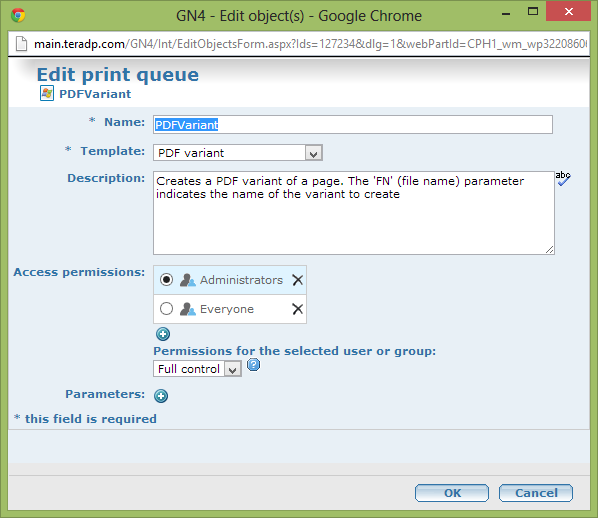This screenshot has width=598, height=518.
Task: Open permissions help question mark icon
Action: pyautogui.click(x=254, y=365)
